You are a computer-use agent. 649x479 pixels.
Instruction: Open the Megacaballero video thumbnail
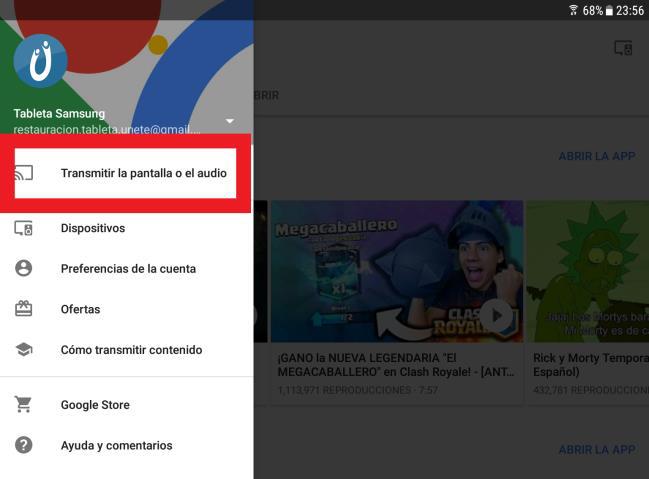(x=397, y=271)
